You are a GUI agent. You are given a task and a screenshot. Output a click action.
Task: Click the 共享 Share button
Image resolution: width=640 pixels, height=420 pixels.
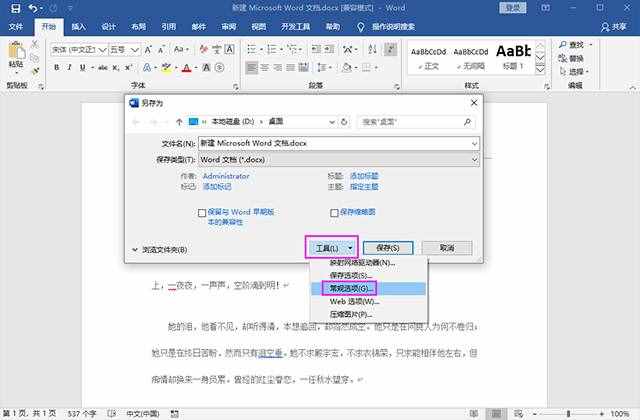click(x=613, y=27)
